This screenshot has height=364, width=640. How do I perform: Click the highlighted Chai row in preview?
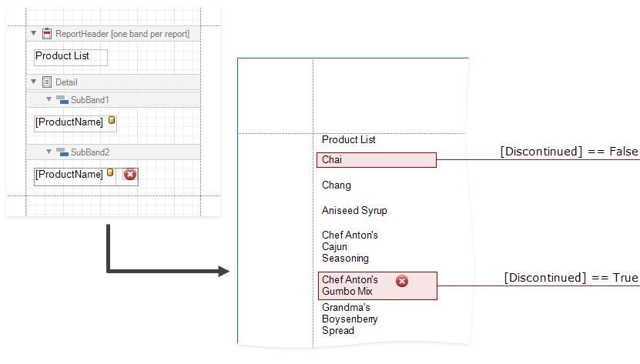376,160
